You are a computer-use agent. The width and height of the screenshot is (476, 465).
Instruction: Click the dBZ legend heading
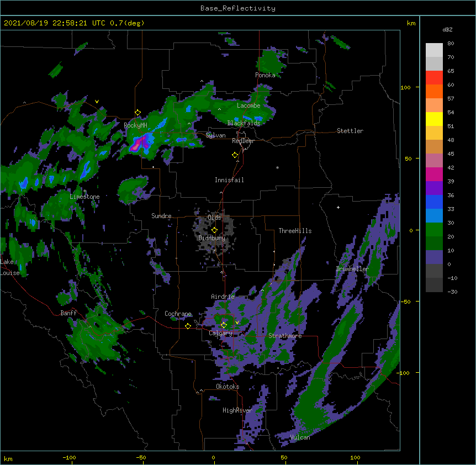click(447, 30)
